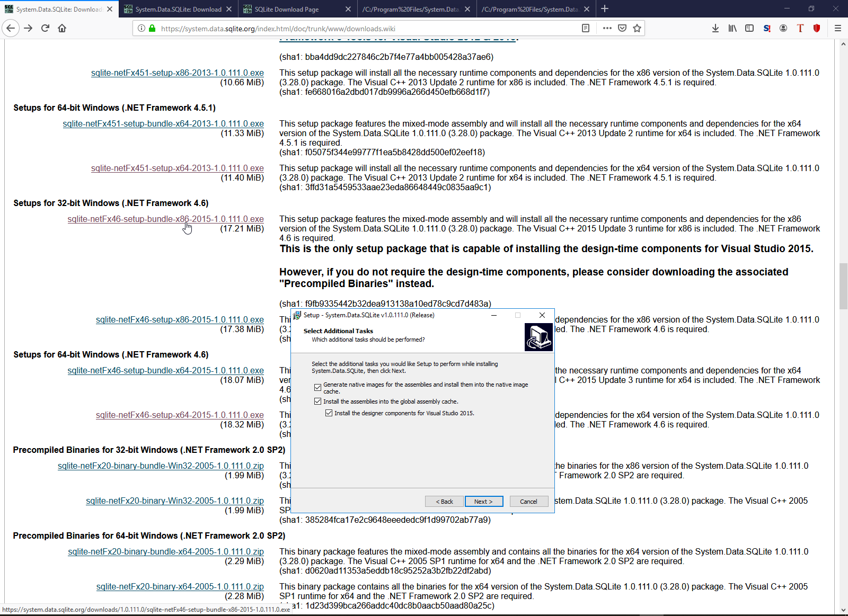Show site information for the address bar

pyautogui.click(x=142, y=28)
